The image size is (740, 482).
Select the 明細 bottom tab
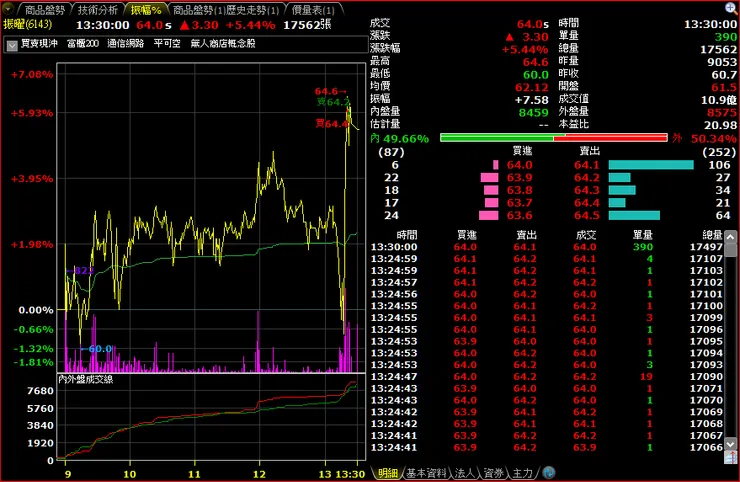[x=387, y=473]
